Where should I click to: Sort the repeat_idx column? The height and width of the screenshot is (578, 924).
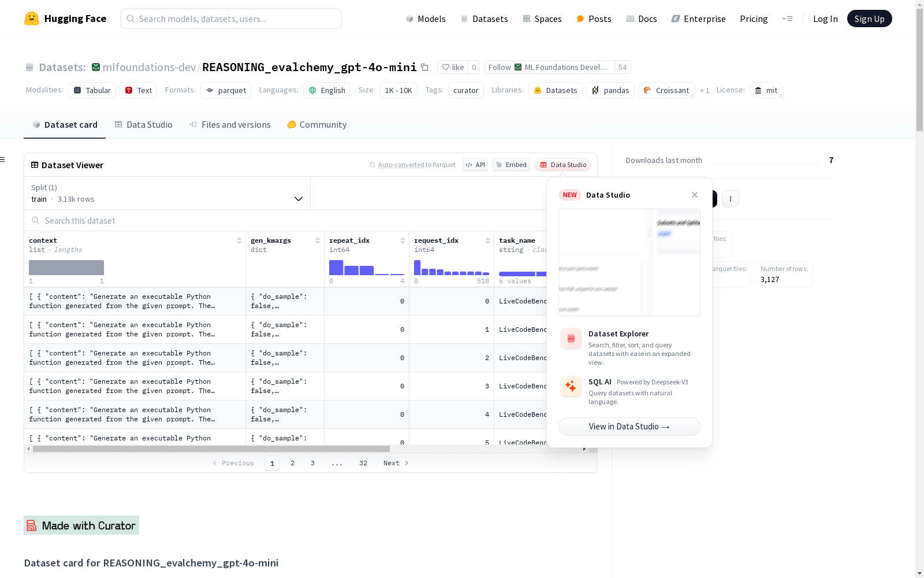(x=403, y=240)
